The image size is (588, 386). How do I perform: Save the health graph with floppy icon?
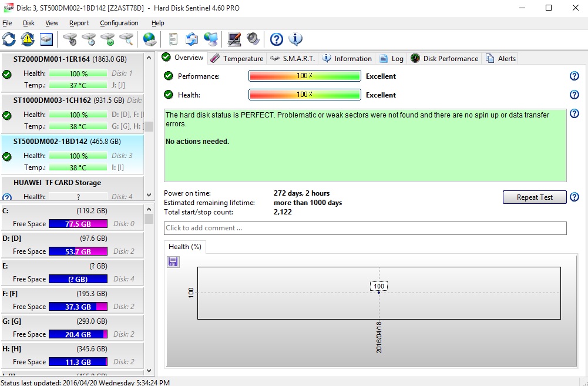pos(173,261)
